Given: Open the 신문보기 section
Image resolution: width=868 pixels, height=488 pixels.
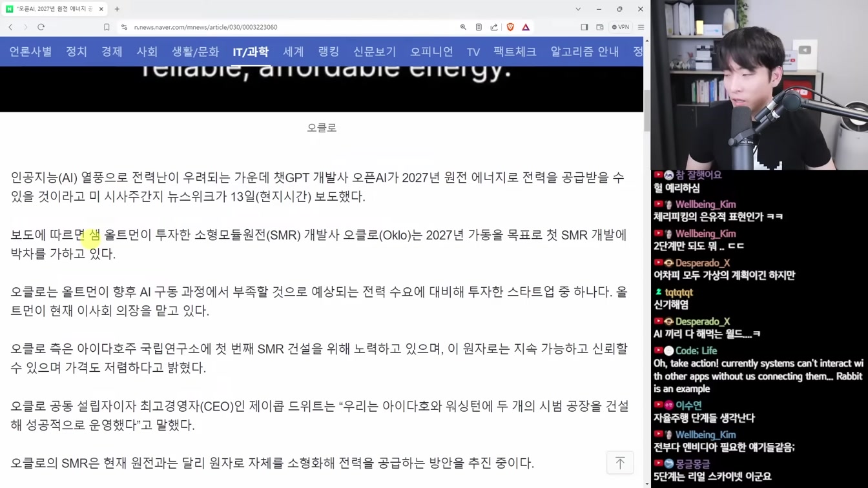Looking at the screenshot, I should 375,52.
